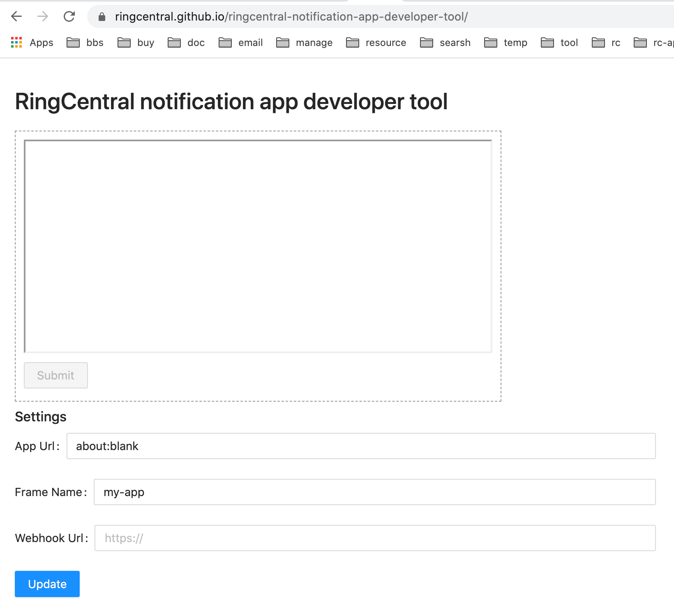The image size is (674, 616).
Task: Open the searsh bookmark folder
Action: point(445,43)
